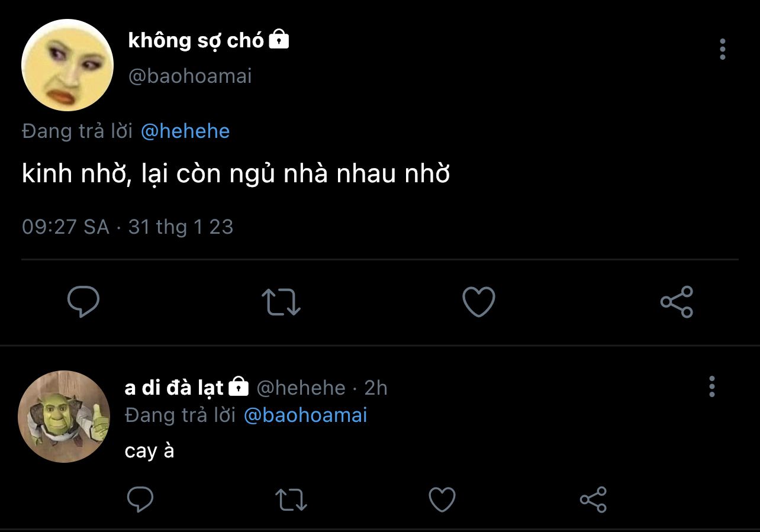Click the @hehehe handle in the reply header
Image resolution: width=760 pixels, height=532 pixels.
[x=301, y=388]
